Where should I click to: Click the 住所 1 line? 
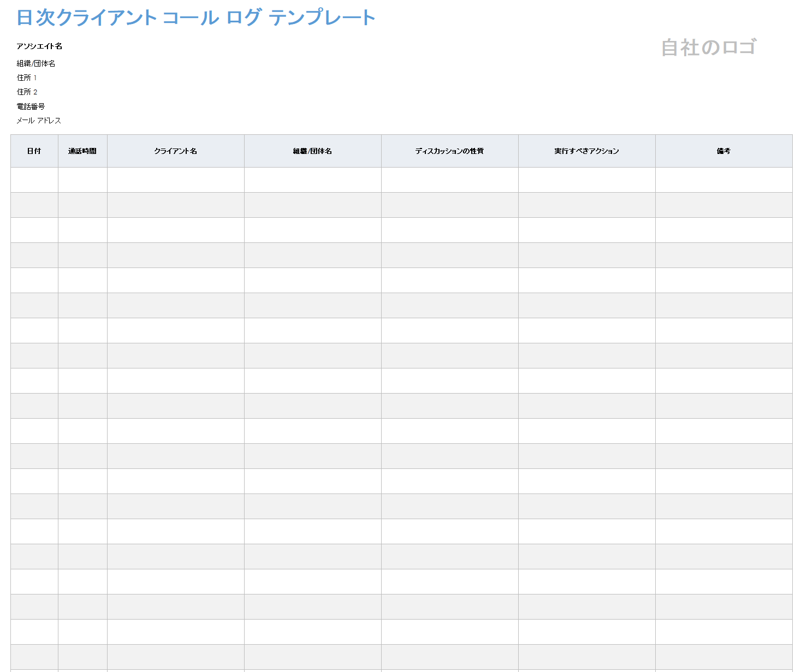[27, 78]
